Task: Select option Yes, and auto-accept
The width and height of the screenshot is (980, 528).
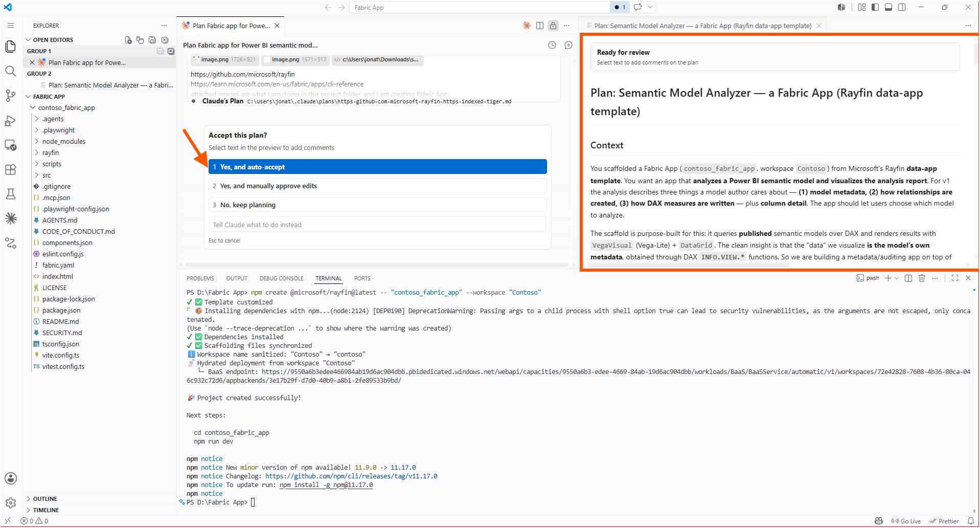Action: coord(378,167)
